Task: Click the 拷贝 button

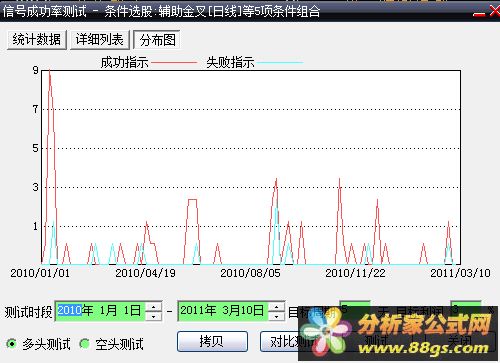Action: [212, 341]
